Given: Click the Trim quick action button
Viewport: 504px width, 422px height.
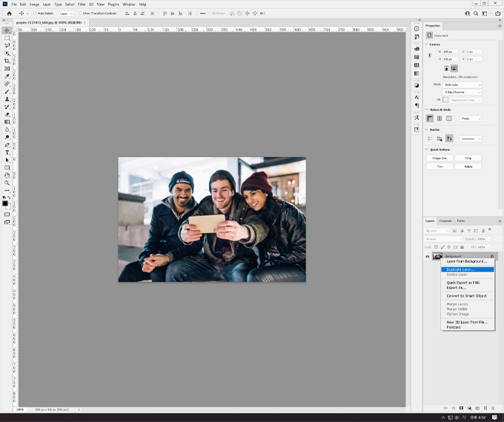Looking at the screenshot, I should pyautogui.click(x=440, y=167).
